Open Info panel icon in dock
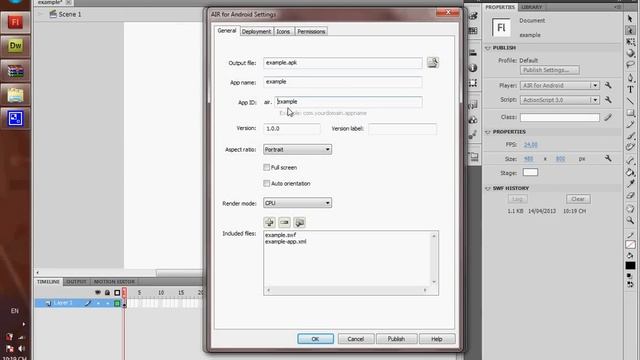Viewport: 640px width, 360px height. [473, 68]
